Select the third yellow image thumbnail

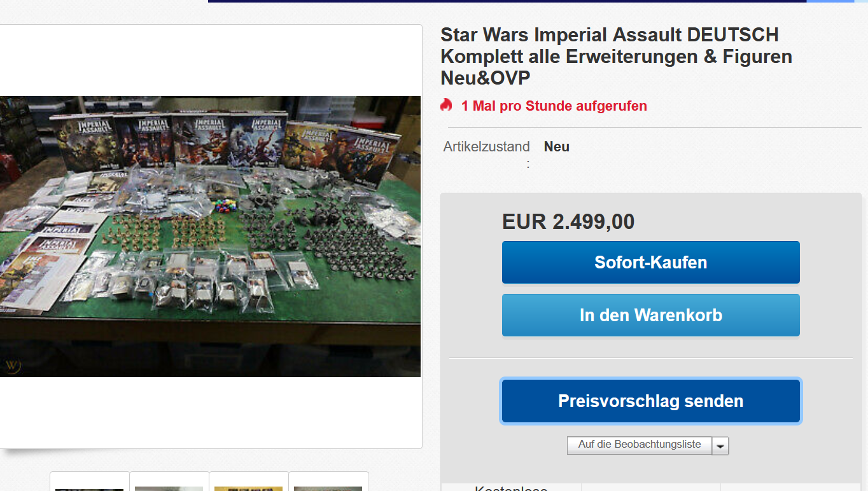point(249,481)
